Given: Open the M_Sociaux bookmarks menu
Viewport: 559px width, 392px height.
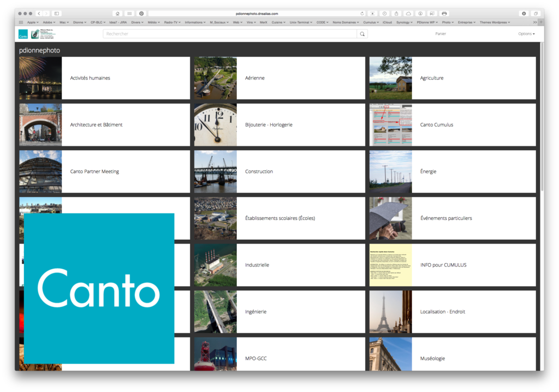Looking at the screenshot, I should tap(219, 22).
